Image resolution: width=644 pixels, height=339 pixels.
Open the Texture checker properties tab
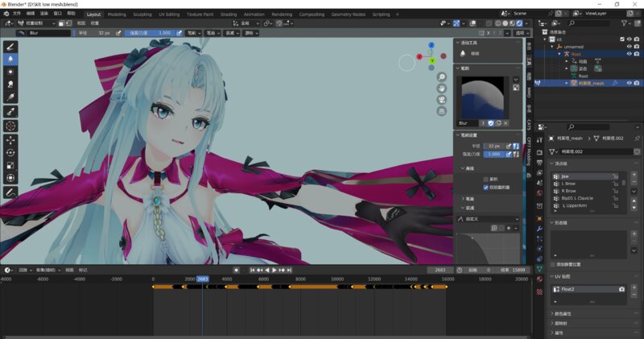539,291
